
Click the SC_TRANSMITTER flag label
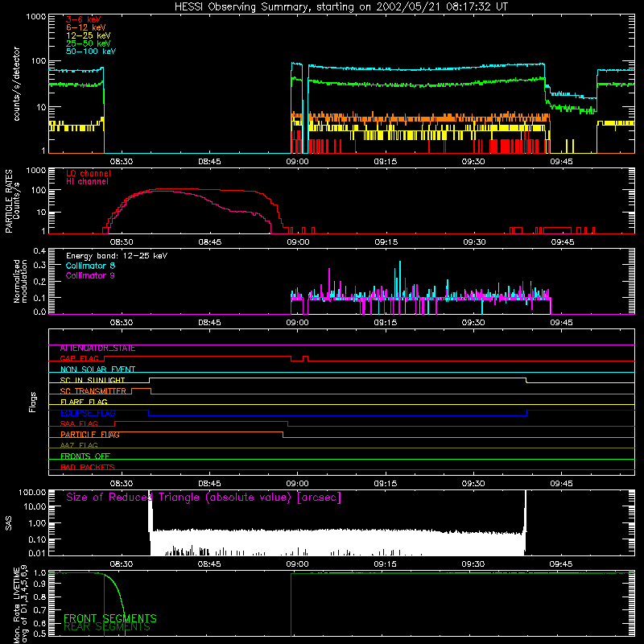pyautogui.click(x=93, y=391)
